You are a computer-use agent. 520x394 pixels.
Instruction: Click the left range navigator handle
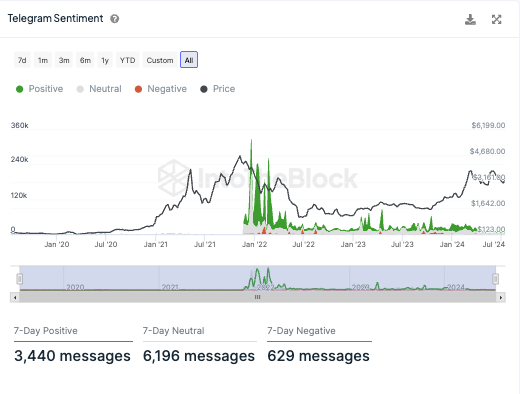click(x=20, y=279)
